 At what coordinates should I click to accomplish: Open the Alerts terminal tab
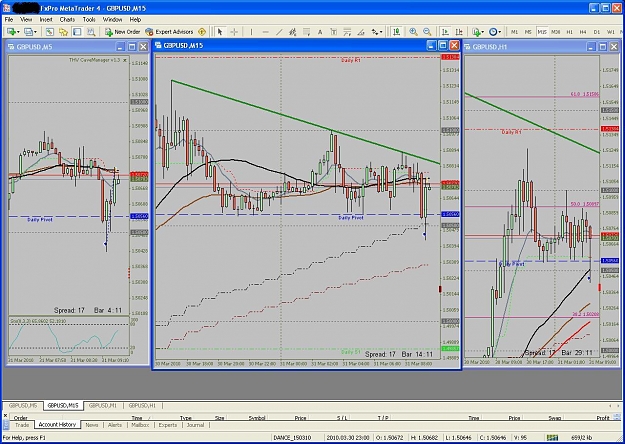tap(115, 425)
